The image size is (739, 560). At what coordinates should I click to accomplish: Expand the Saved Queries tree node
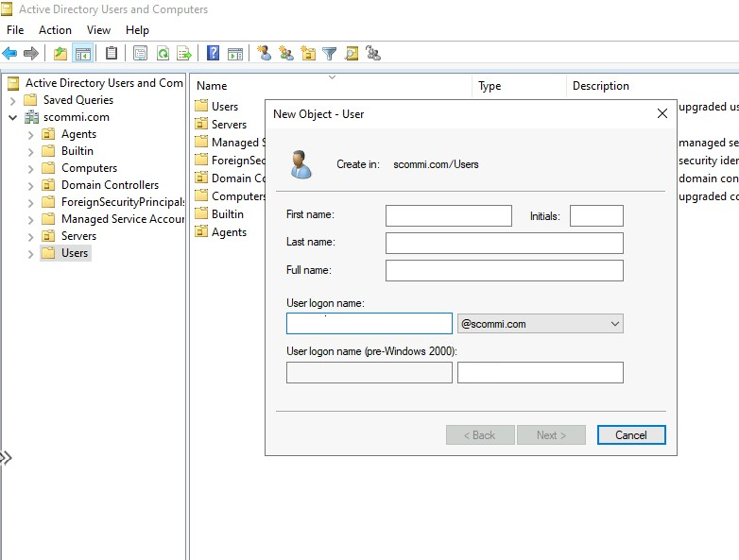coord(12,100)
